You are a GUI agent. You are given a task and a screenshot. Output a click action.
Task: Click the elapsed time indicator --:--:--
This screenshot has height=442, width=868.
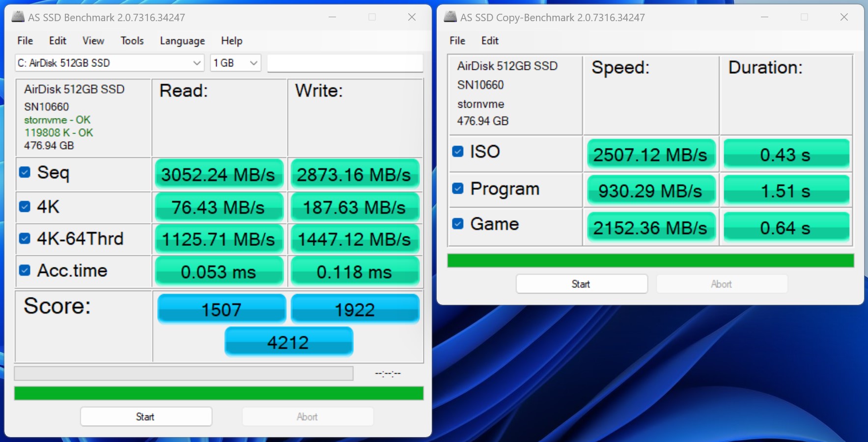388,374
